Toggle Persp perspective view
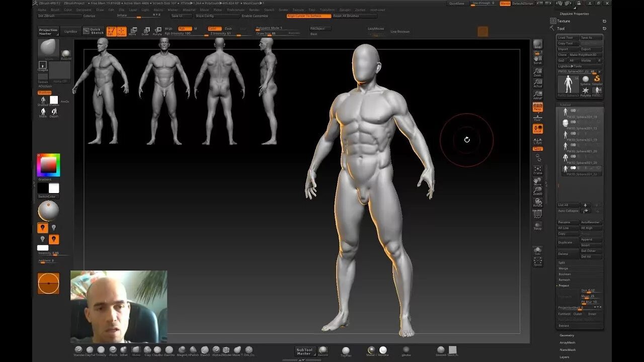 [x=538, y=108]
